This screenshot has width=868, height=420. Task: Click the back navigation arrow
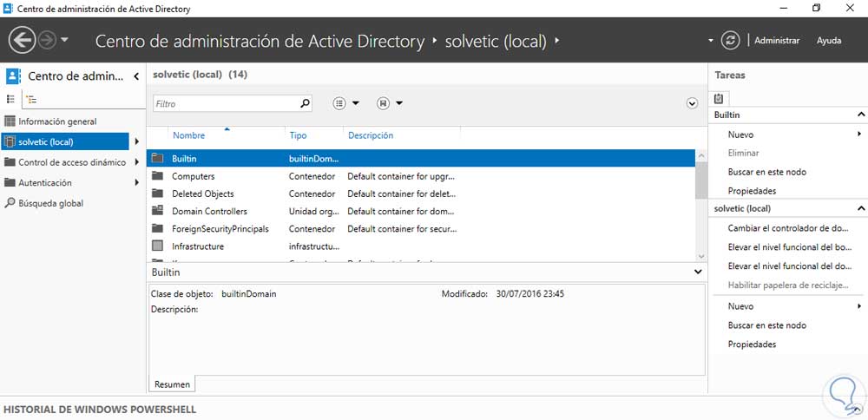(x=23, y=41)
